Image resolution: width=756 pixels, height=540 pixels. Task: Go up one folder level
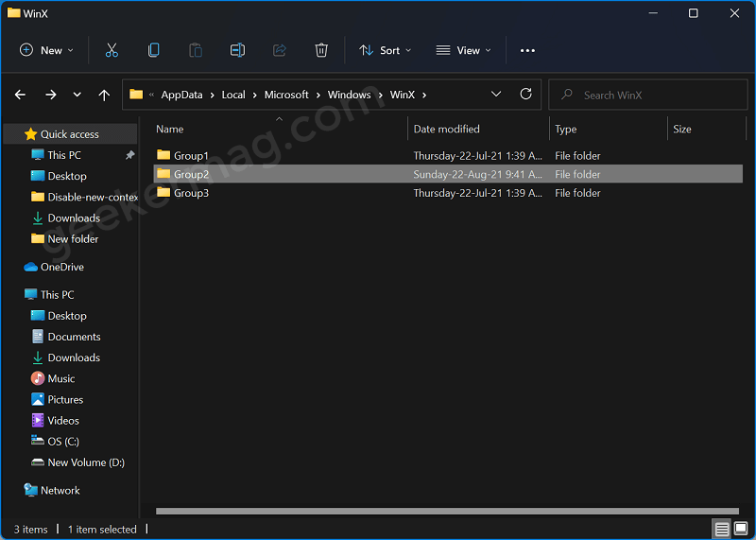coord(104,96)
